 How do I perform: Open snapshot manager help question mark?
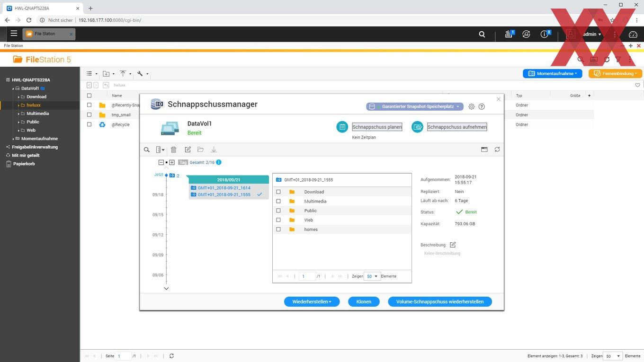click(482, 106)
